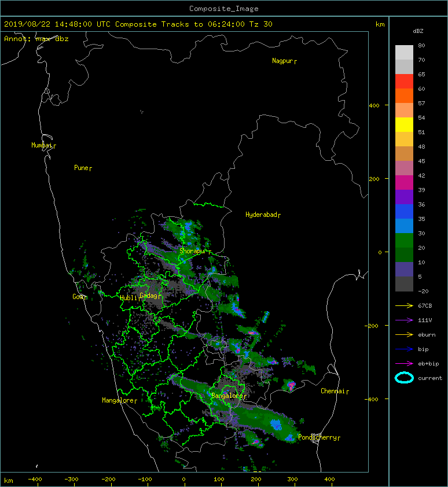This screenshot has width=448, height=487.
Task: Click the 300 horizontal axis tick label
Action: (x=292, y=479)
